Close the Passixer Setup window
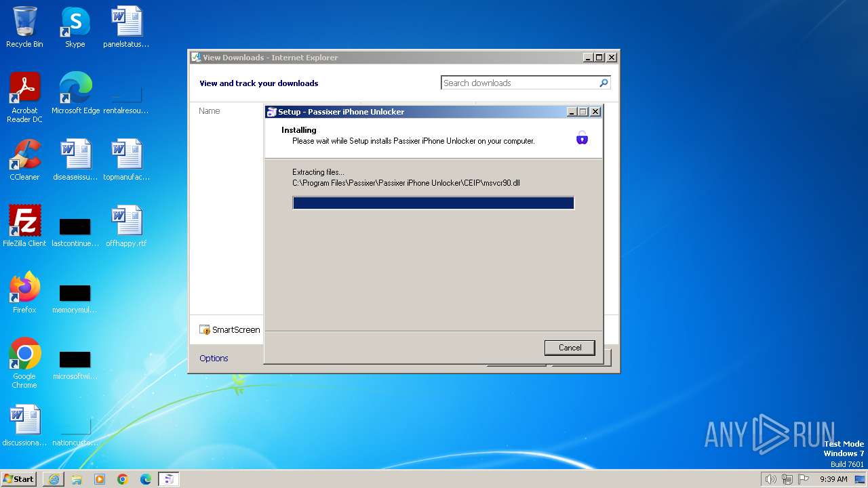The image size is (868, 488). pos(595,112)
